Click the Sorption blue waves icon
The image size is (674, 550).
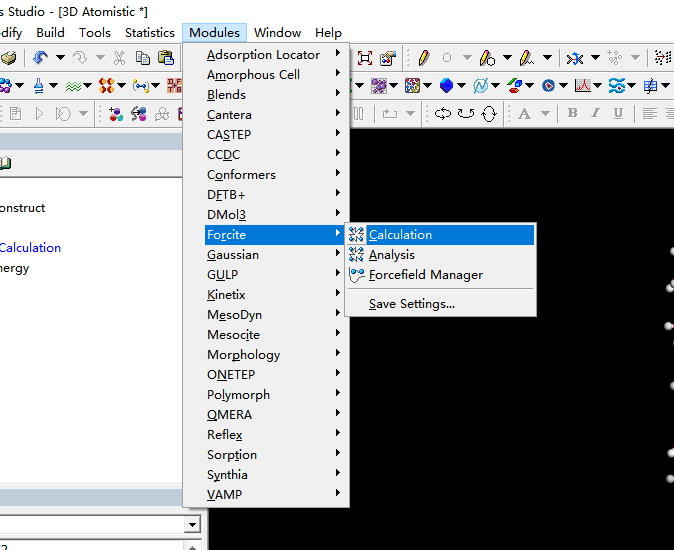[x=616, y=86]
